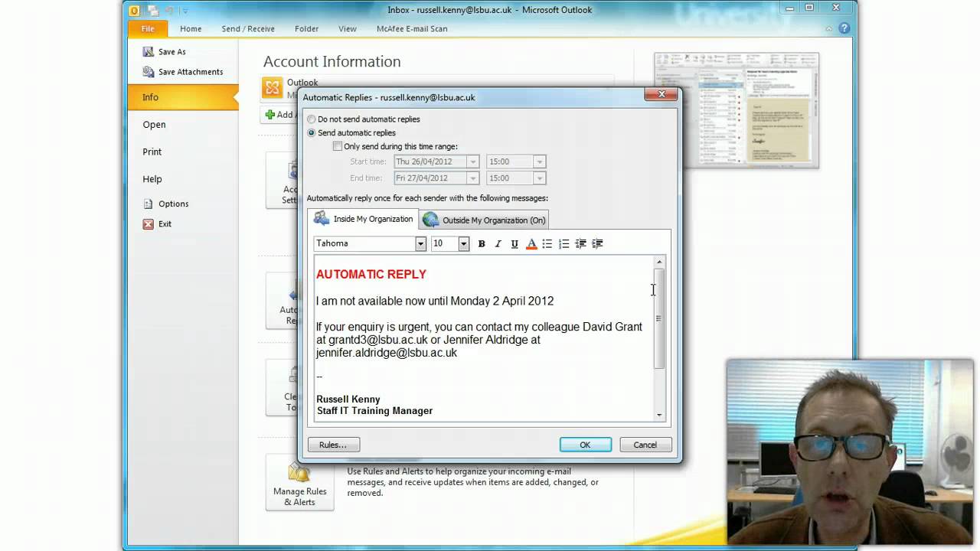This screenshot has height=551, width=980.
Task: Click Russell Kenny signature name text
Action: point(348,399)
